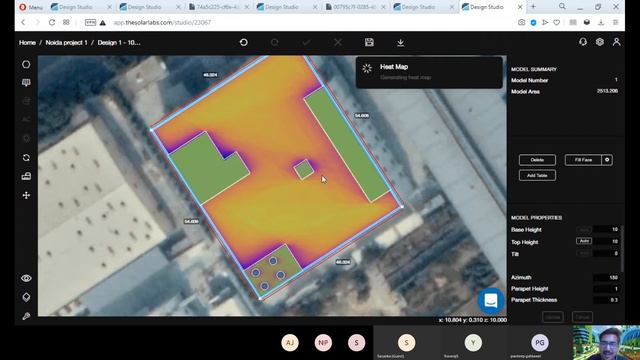
Task: Open the headset support icon
Action: click(583, 42)
